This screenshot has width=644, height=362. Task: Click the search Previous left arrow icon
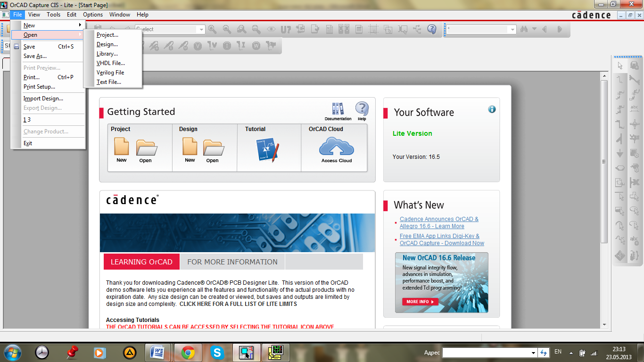[x=545, y=29]
